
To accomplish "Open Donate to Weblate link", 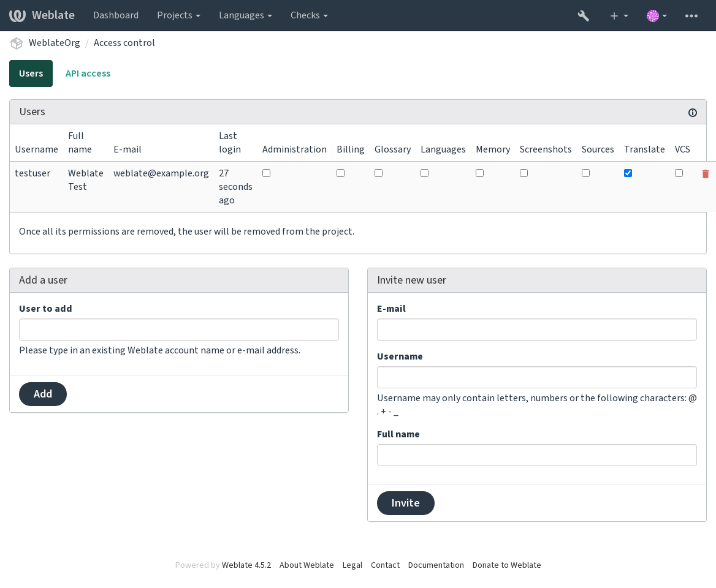I will [506, 565].
